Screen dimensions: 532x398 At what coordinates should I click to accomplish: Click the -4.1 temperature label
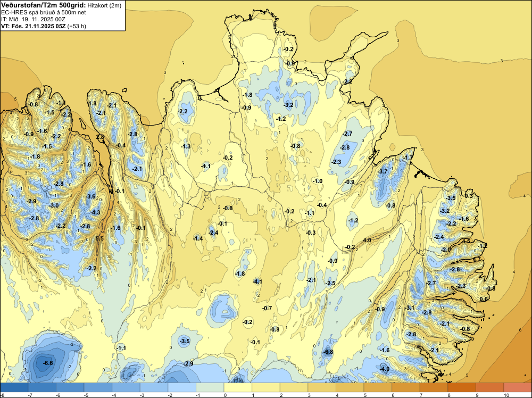click(257, 281)
